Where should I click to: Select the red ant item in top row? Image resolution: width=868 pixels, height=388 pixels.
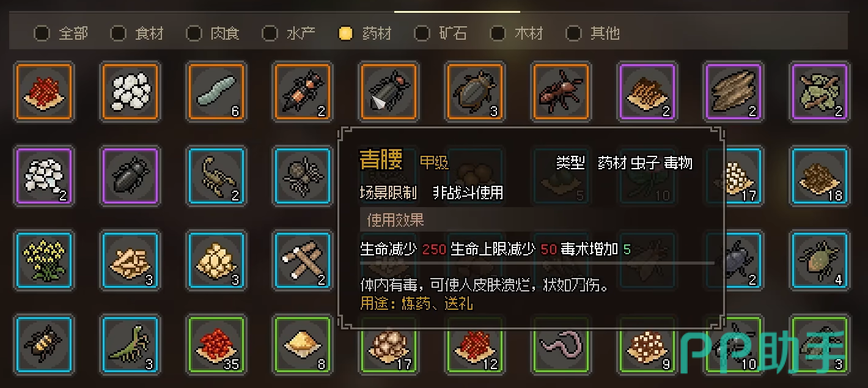coord(561,91)
